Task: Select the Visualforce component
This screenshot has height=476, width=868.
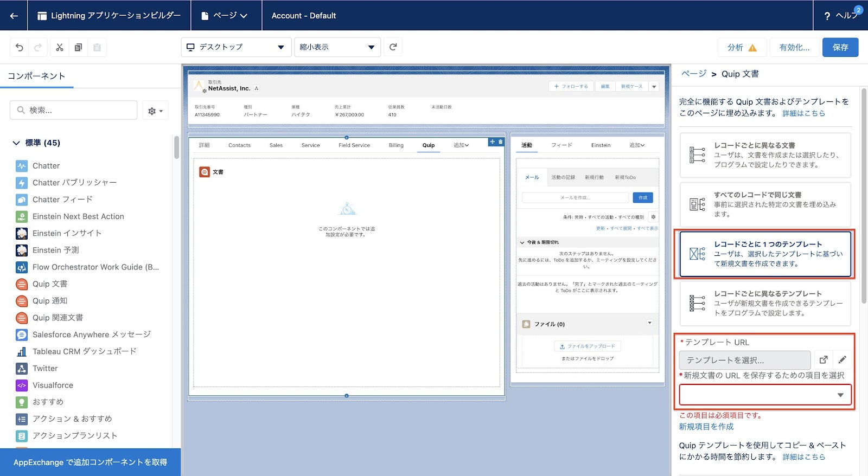Action: [44, 385]
